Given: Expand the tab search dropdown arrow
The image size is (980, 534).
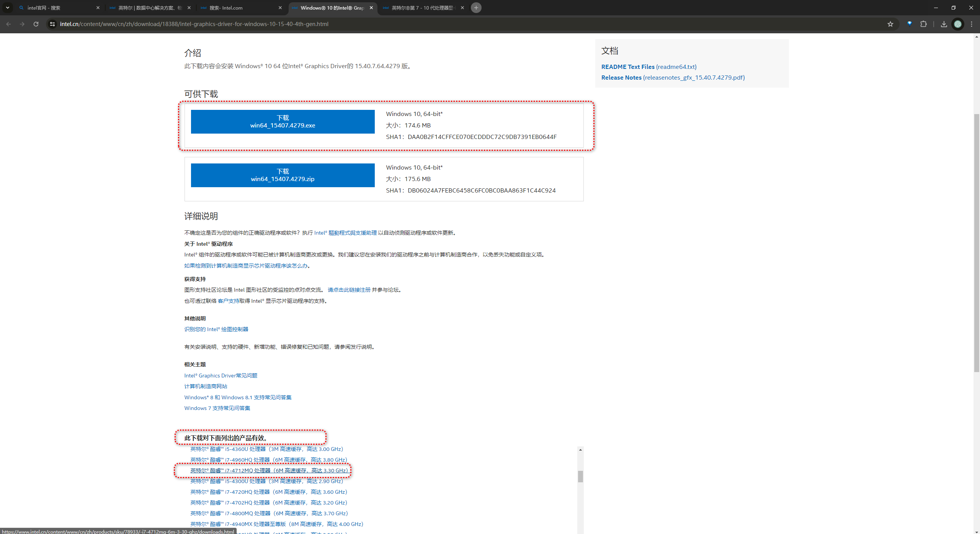Looking at the screenshot, I should pyautogui.click(x=7, y=8).
